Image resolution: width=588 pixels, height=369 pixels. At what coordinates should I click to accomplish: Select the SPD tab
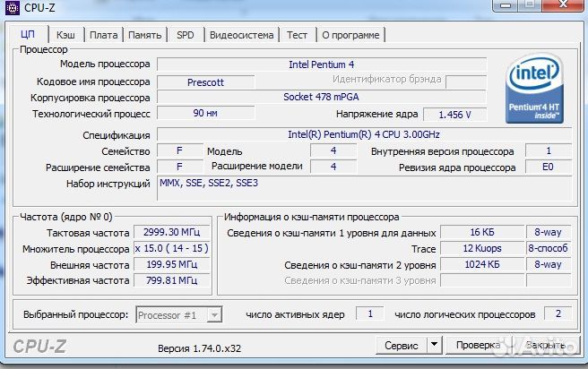tap(186, 35)
